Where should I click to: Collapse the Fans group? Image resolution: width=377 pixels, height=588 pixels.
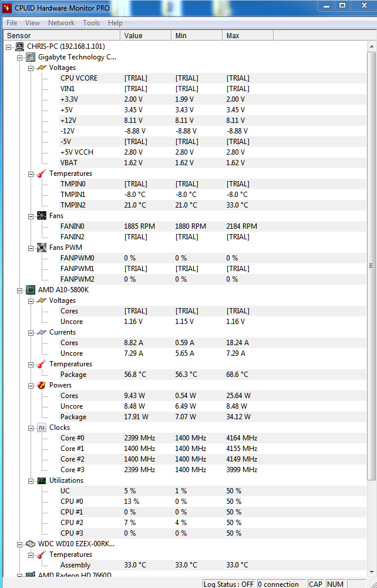31,216
